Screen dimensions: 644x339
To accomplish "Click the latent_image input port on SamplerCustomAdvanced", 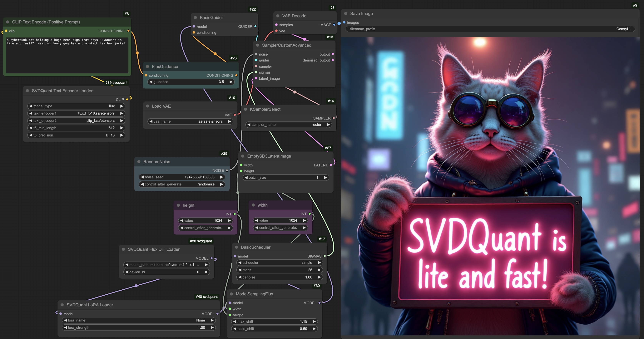I will (256, 78).
